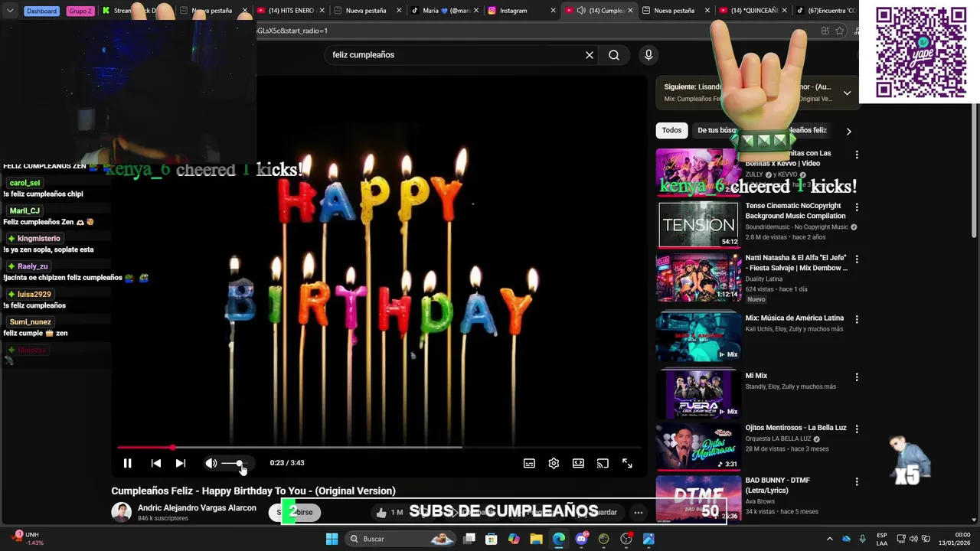This screenshot has height=551, width=980.
Task: Open 'BAD BUNNY - DTMF (Letra/Lyrics)' title
Action: pos(778,485)
